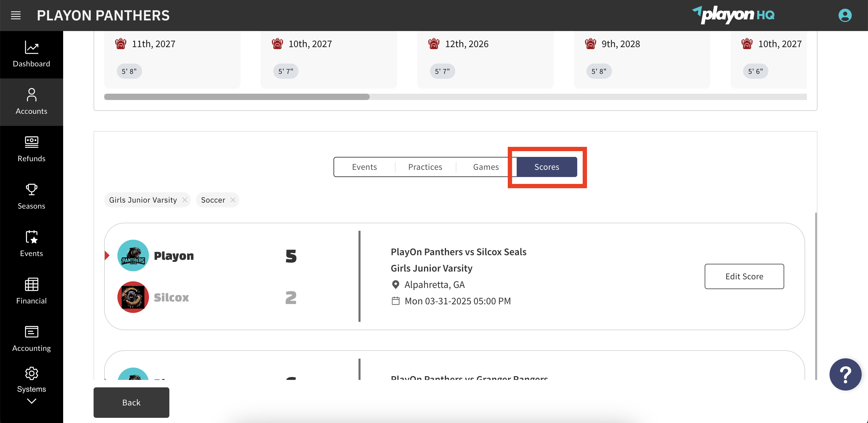868x423 pixels.
Task: Toggle the hamburger navigation menu
Action: pyautogui.click(x=15, y=15)
